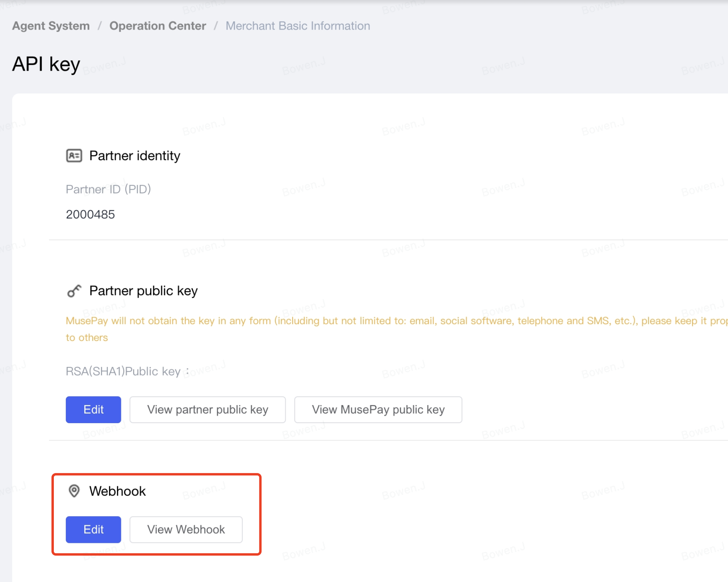This screenshot has height=582, width=728.
Task: Click the Webhook section heading
Action: click(x=117, y=491)
